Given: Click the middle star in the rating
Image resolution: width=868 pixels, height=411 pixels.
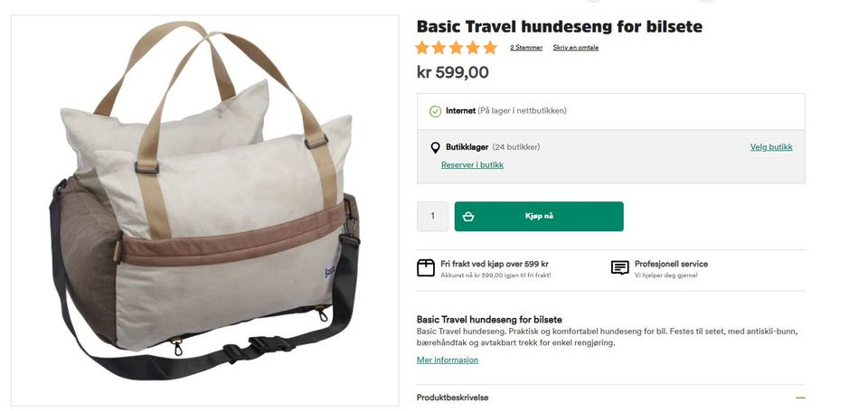Looking at the screenshot, I should 457,48.
